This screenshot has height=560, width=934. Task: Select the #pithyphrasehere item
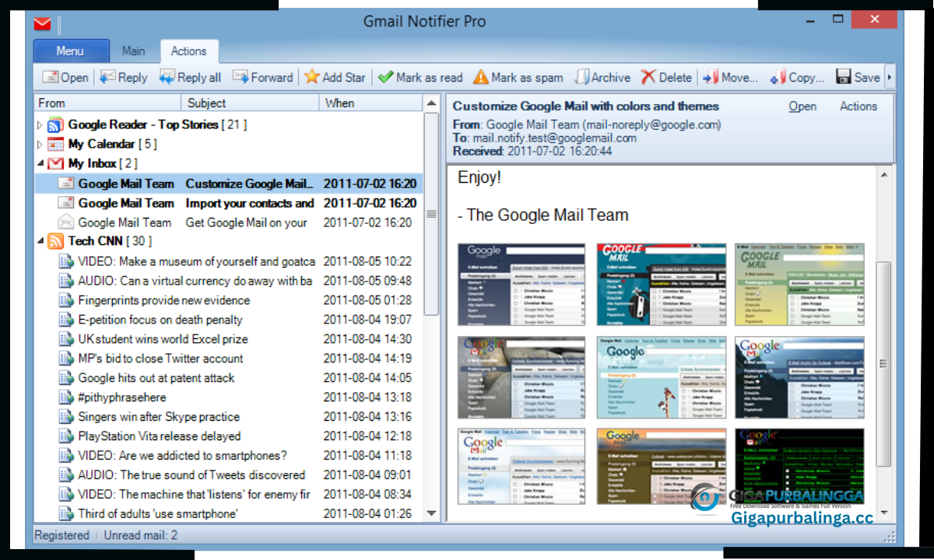tap(229, 397)
